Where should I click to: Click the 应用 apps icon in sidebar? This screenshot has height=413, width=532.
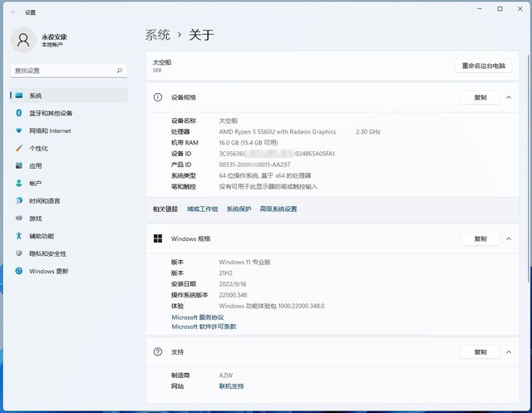click(x=19, y=165)
